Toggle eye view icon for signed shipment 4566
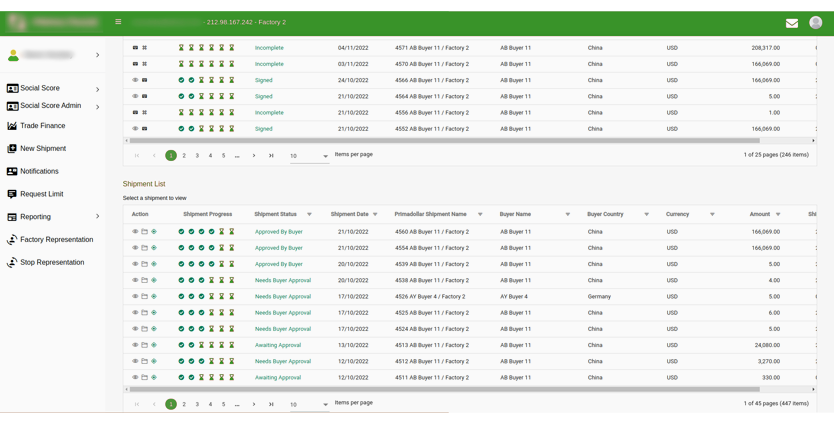The height and width of the screenshot is (423, 834). coord(135,80)
